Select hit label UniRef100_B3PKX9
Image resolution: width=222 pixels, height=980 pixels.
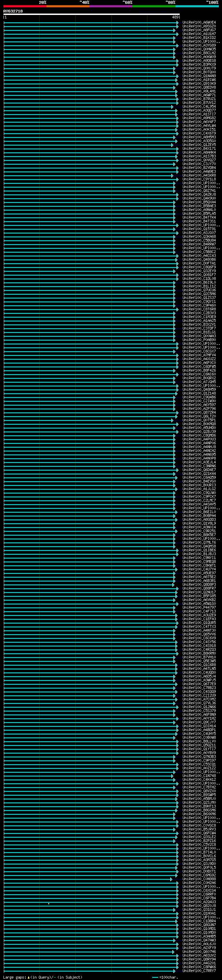[x=199, y=64]
